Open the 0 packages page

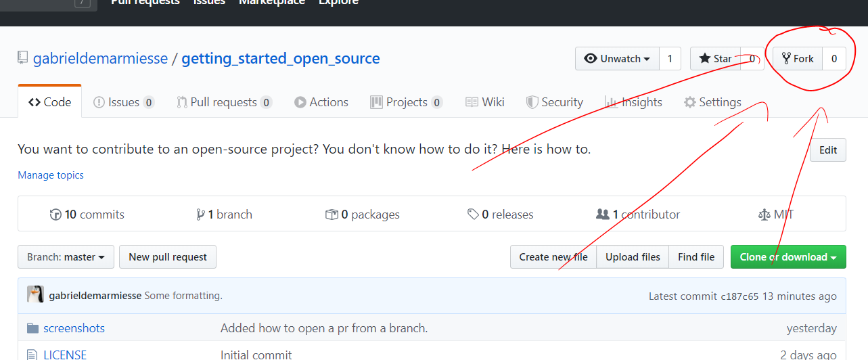(x=363, y=215)
